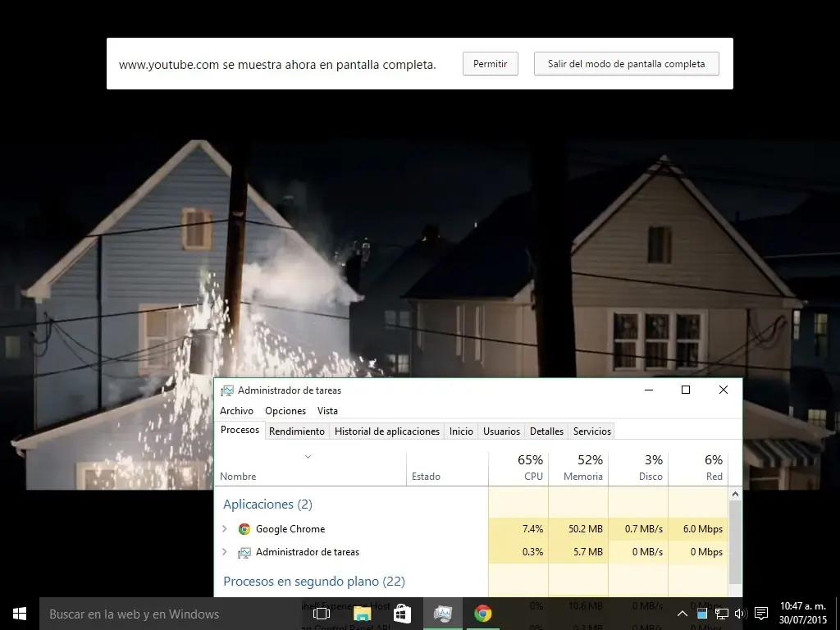Open the Usuarios tab
This screenshot has height=630, width=840.
(x=501, y=431)
